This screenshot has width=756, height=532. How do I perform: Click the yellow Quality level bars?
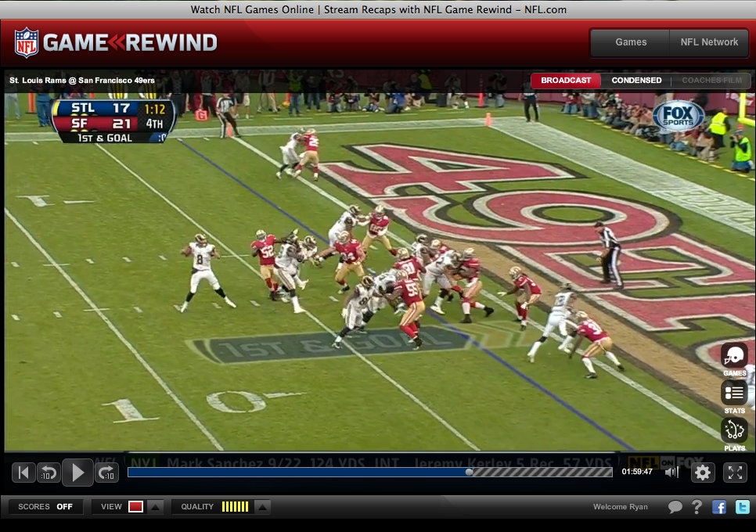pyautogui.click(x=236, y=507)
